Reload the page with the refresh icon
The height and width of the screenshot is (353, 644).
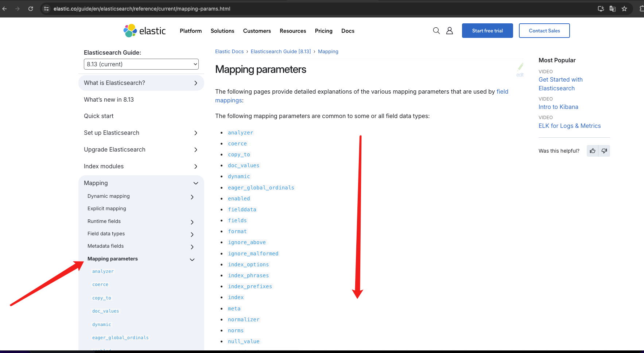31,9
